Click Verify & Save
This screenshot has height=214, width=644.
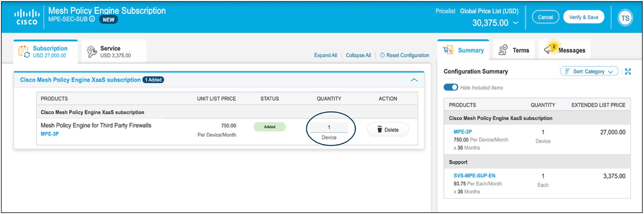click(584, 17)
